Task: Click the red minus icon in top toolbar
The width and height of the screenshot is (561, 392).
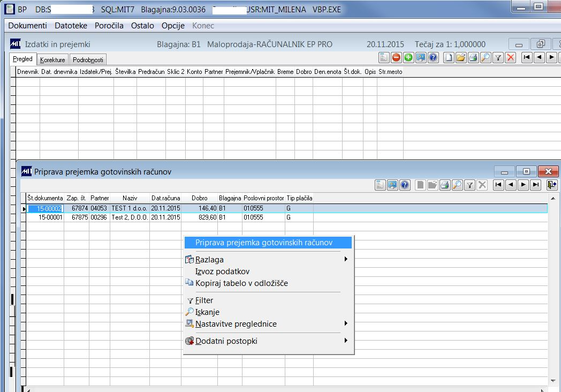Action: click(396, 57)
